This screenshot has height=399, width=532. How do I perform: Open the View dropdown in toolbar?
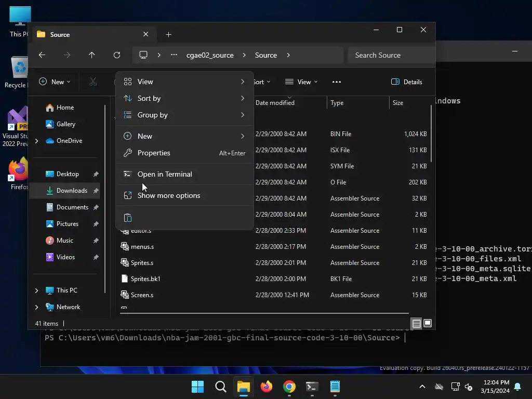tap(301, 82)
